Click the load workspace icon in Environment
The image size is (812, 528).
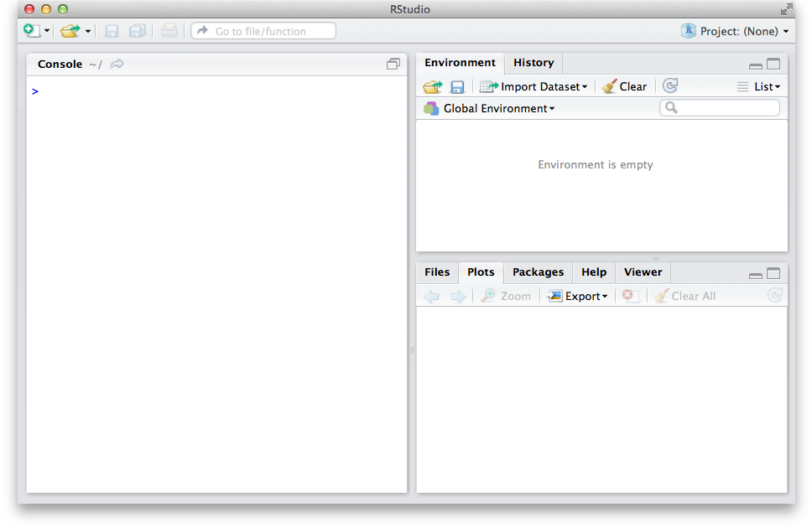[x=432, y=86]
